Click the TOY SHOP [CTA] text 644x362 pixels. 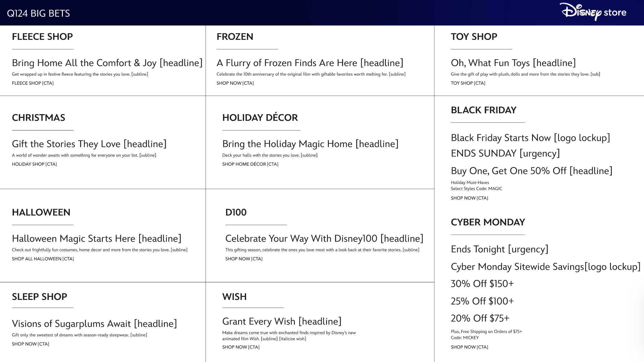point(468,83)
